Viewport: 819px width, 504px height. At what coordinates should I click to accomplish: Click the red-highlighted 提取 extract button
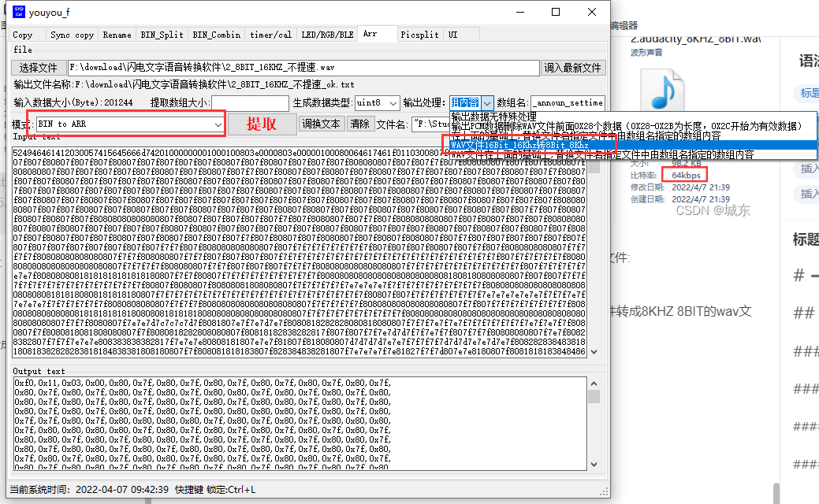click(263, 124)
